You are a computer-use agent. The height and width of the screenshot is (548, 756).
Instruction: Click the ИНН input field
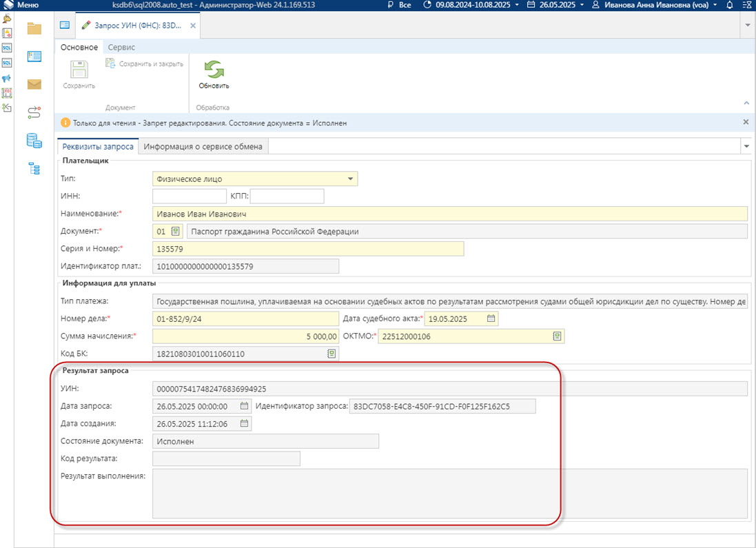tap(190, 196)
